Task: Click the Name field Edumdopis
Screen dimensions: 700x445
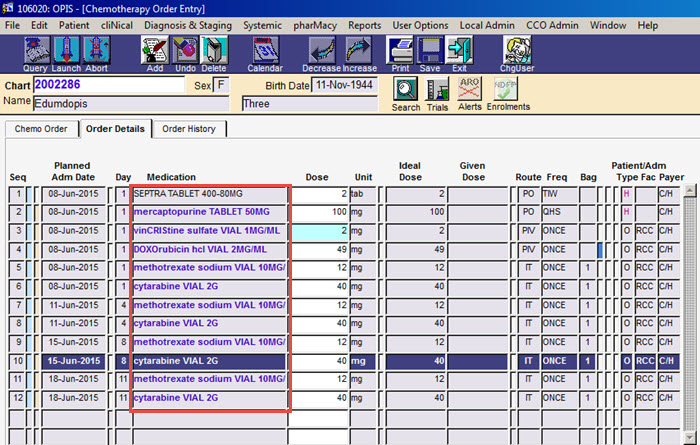Action: (131, 104)
